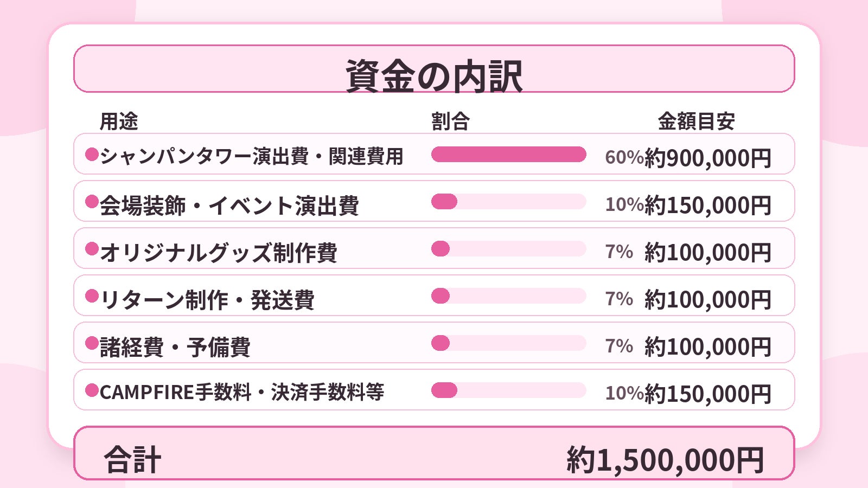Click the bullet next to リターン制作・発送費
The height and width of the screenshot is (488, 868).
click(x=92, y=296)
